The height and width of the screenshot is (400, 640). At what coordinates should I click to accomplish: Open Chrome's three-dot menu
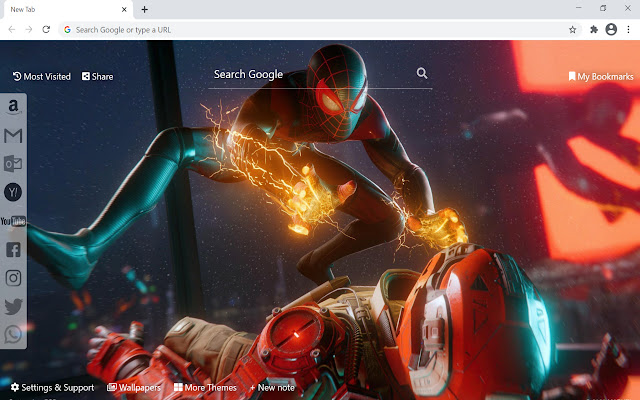pos(629,29)
